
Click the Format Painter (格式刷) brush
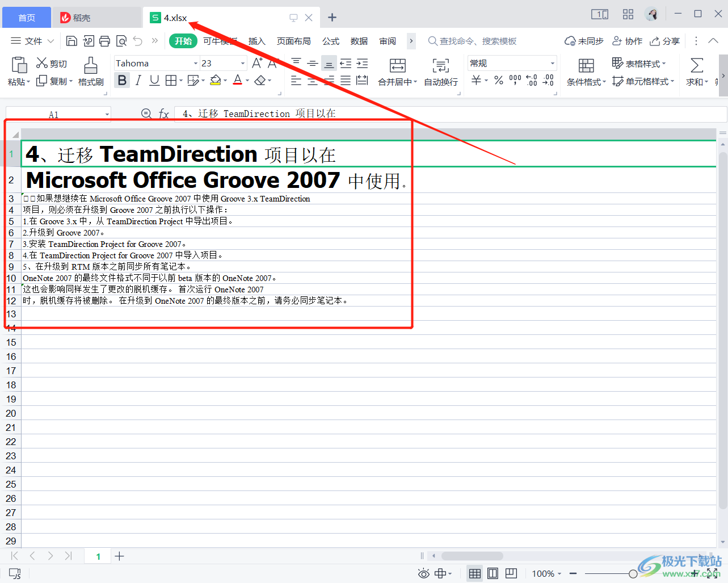[x=91, y=66]
